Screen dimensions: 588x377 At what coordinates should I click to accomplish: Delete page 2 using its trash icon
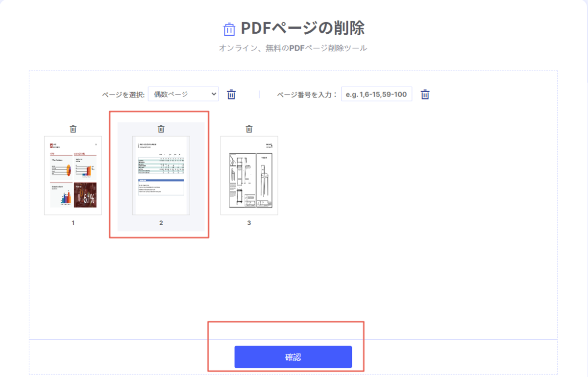pyautogui.click(x=160, y=129)
